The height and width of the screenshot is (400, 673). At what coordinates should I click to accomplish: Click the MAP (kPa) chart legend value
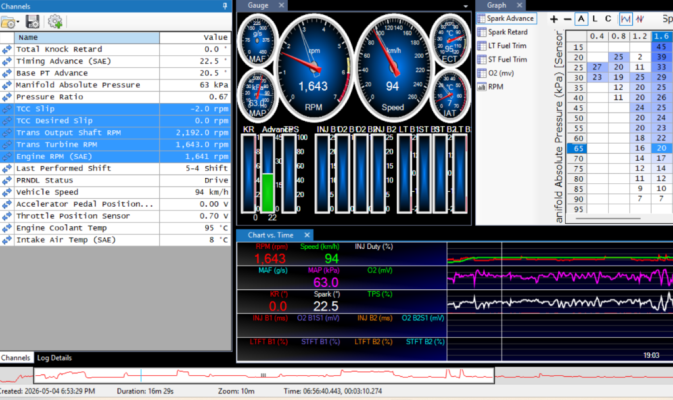pyautogui.click(x=326, y=282)
